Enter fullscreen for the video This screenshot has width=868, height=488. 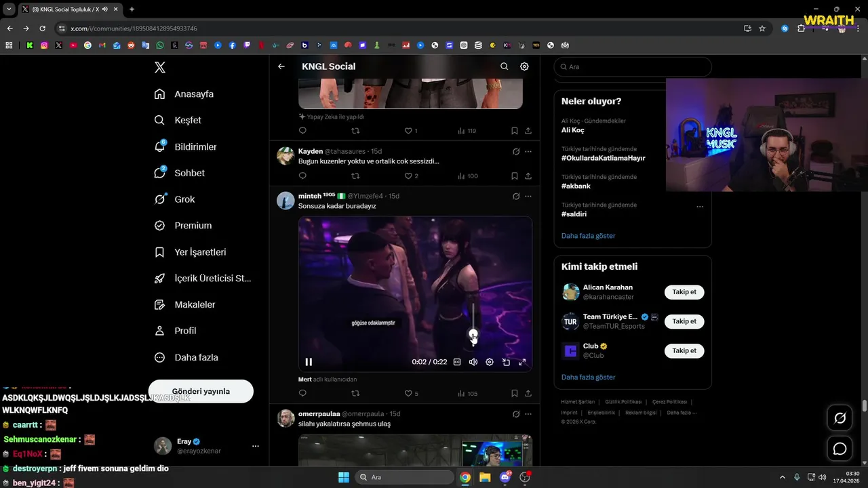(522, 362)
